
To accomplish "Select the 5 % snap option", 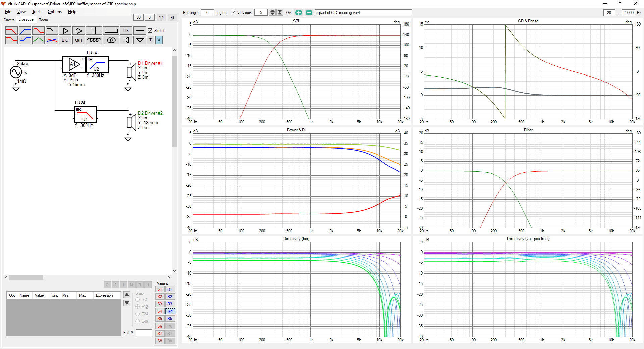I will pyautogui.click(x=138, y=299).
